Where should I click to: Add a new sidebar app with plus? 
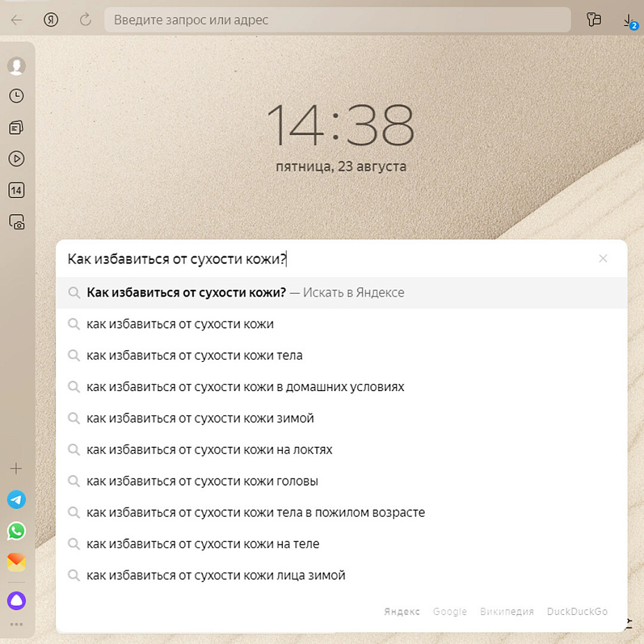point(17,468)
